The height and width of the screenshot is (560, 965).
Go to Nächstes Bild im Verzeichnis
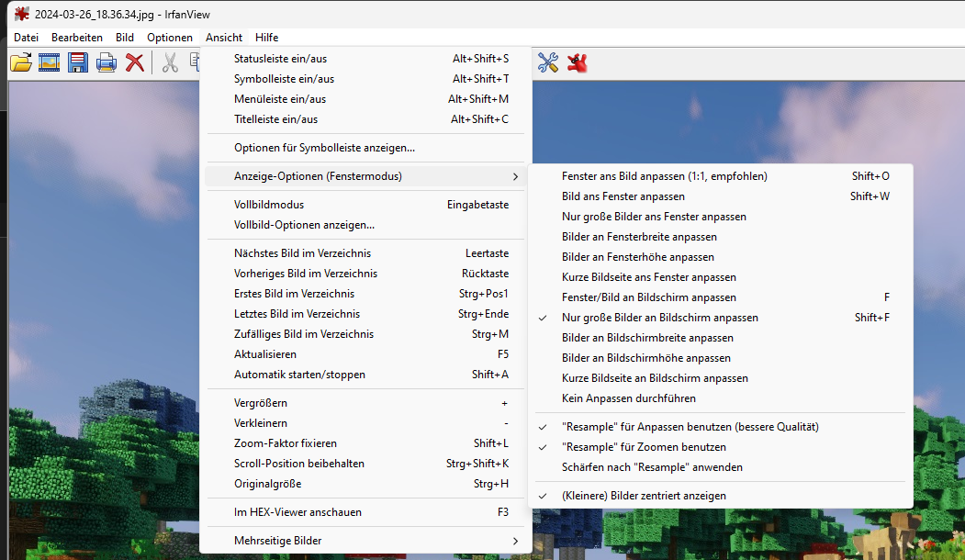[365, 253]
